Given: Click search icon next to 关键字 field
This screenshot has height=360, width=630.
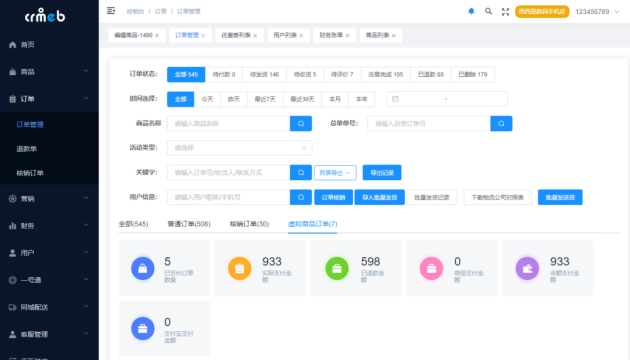Looking at the screenshot, I should [x=301, y=172].
